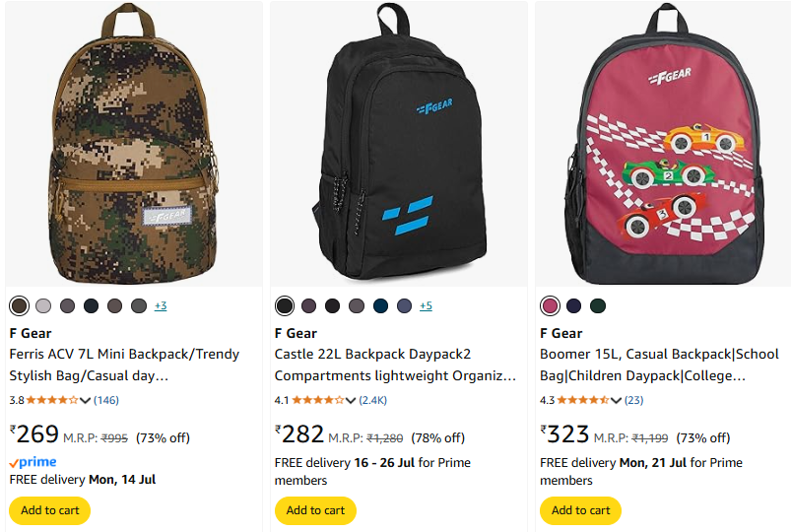The width and height of the screenshot is (791, 532).
Task: Show the +5 more colors for Castle backpack
Action: 426,306
